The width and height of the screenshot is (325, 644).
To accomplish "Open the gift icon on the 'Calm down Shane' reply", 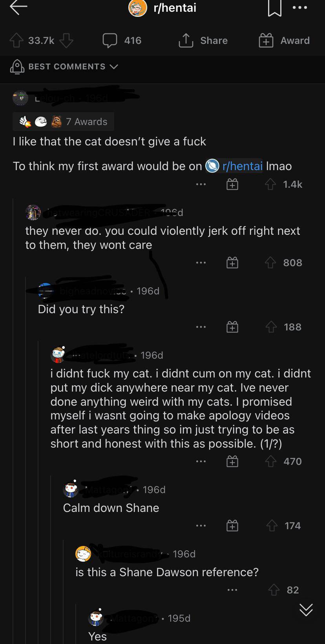I will pos(232,526).
